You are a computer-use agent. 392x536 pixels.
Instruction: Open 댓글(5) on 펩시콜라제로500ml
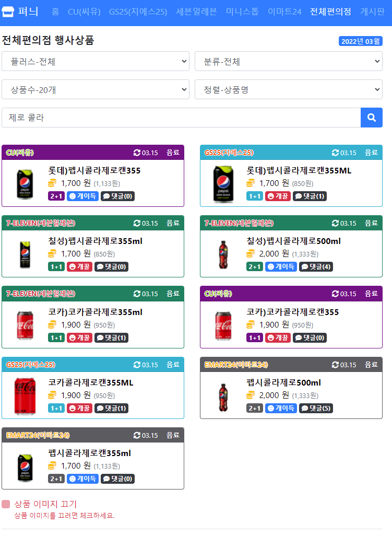[316, 408]
